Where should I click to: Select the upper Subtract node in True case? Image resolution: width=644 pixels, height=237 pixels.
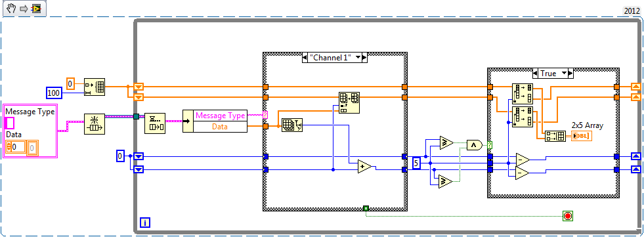pyautogui.click(x=523, y=160)
